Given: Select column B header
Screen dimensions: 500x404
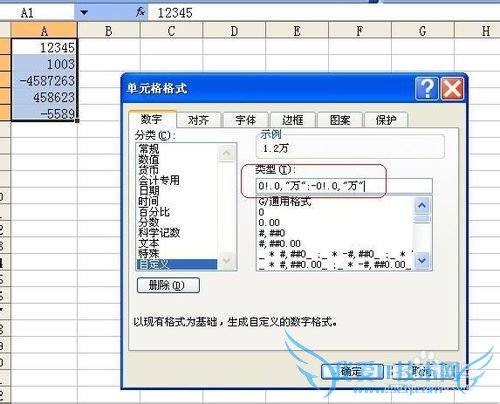Looking at the screenshot, I should point(108,31).
